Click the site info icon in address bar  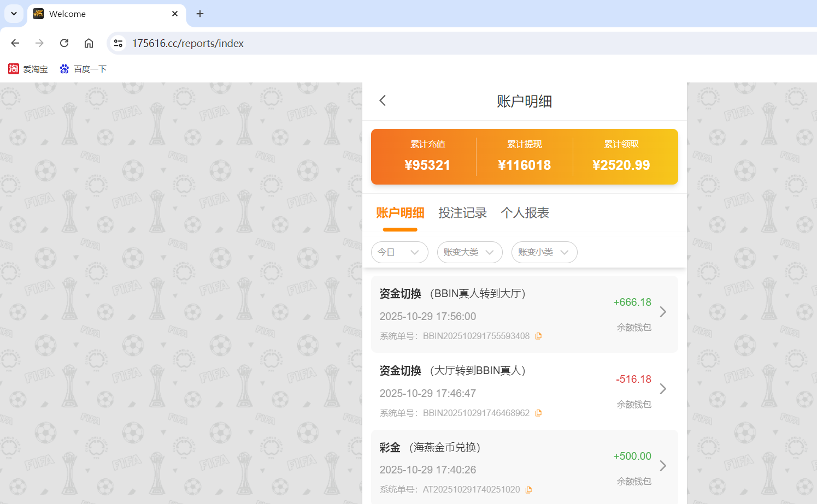(x=118, y=43)
